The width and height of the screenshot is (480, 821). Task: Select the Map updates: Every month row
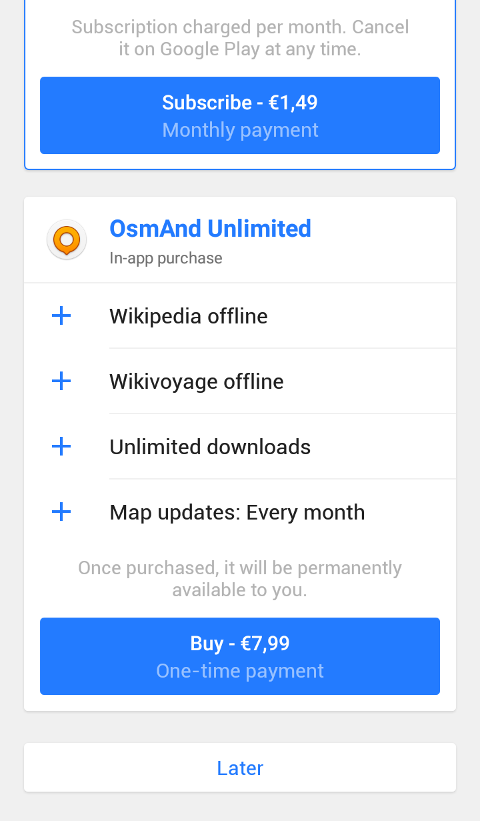coord(240,512)
